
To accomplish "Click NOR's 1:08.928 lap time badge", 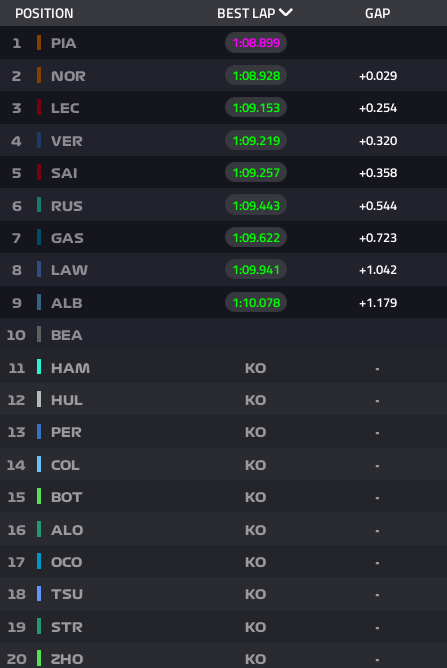I will tap(256, 75).
